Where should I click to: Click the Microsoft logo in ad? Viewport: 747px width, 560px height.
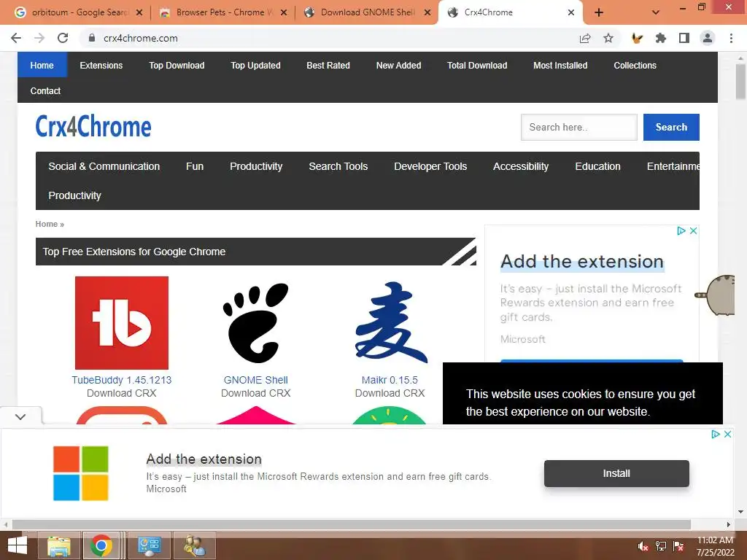tap(81, 472)
